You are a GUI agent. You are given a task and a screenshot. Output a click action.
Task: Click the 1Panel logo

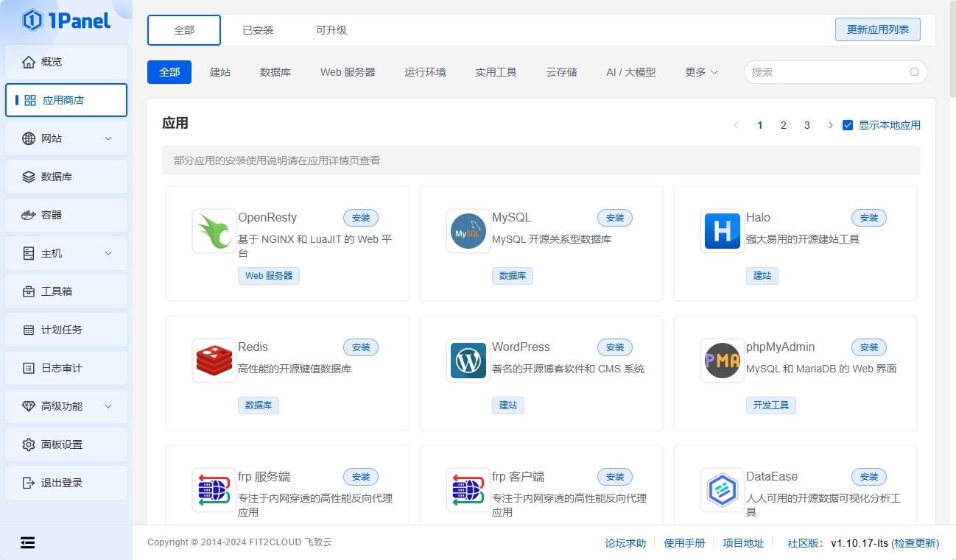pyautogui.click(x=66, y=20)
